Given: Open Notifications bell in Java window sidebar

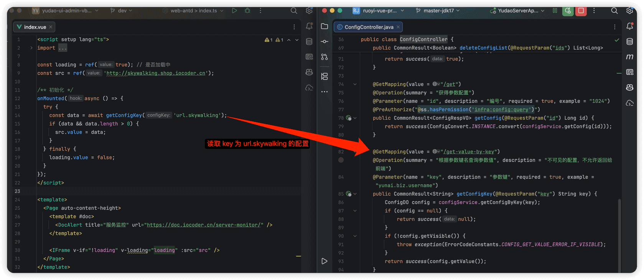Looking at the screenshot, I should tap(630, 26).
